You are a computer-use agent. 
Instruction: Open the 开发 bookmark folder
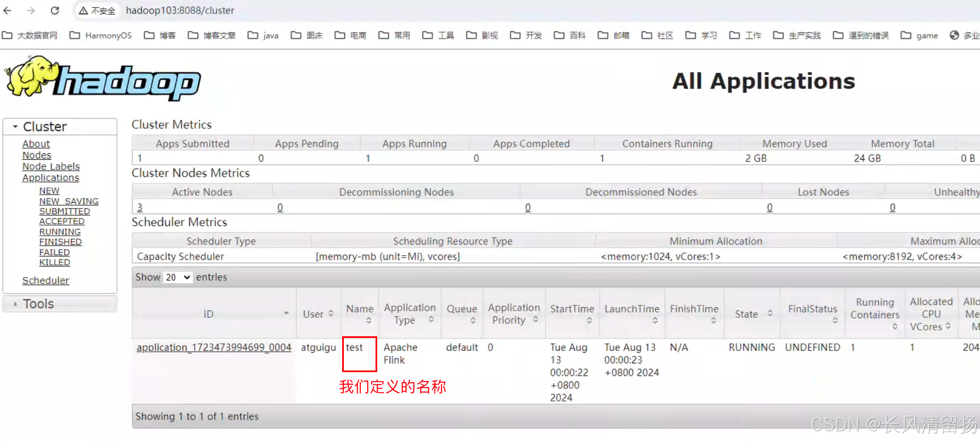[x=526, y=35]
